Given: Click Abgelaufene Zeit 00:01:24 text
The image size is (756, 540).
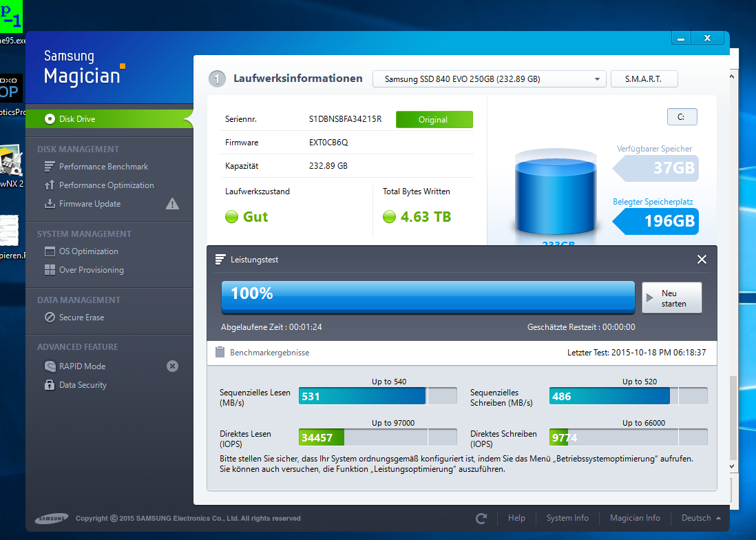Looking at the screenshot, I should tap(271, 327).
